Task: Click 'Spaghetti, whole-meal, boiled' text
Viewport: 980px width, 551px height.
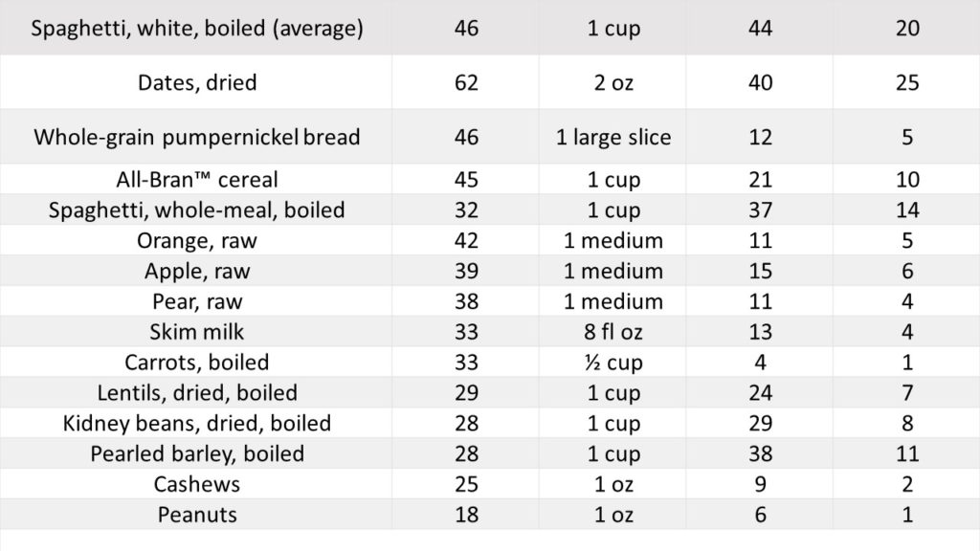Action: (x=197, y=209)
